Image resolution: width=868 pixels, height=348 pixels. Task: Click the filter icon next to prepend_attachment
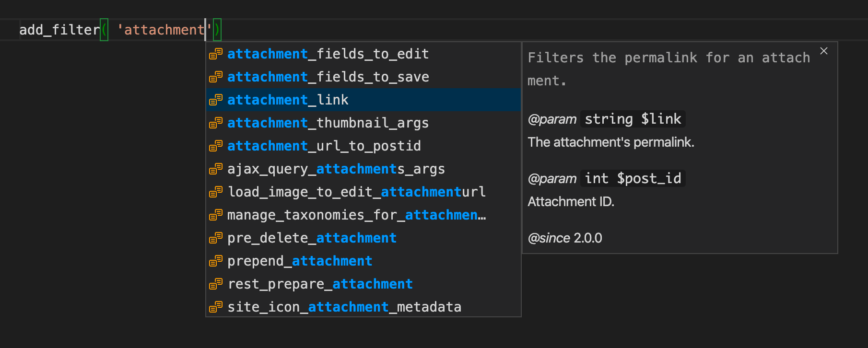pos(215,261)
